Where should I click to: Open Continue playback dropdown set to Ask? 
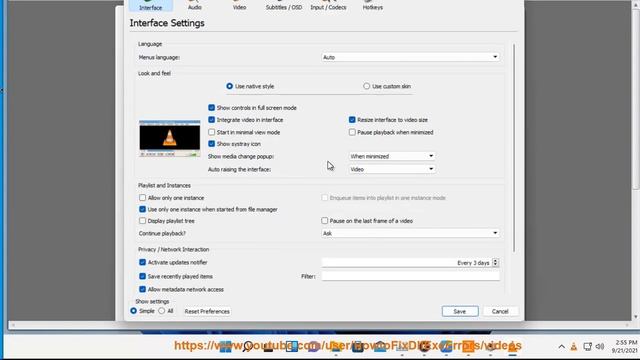(x=410, y=233)
